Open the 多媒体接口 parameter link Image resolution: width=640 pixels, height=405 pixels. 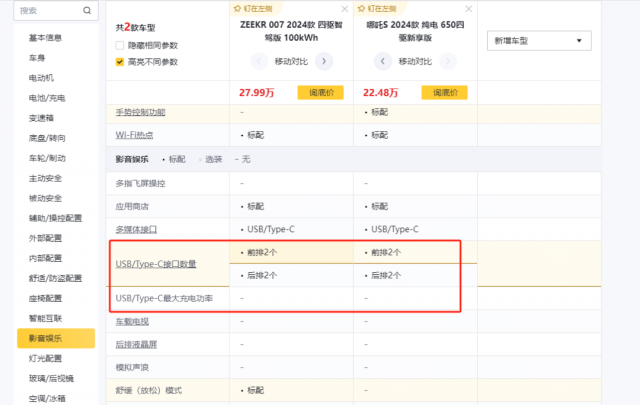pos(136,229)
